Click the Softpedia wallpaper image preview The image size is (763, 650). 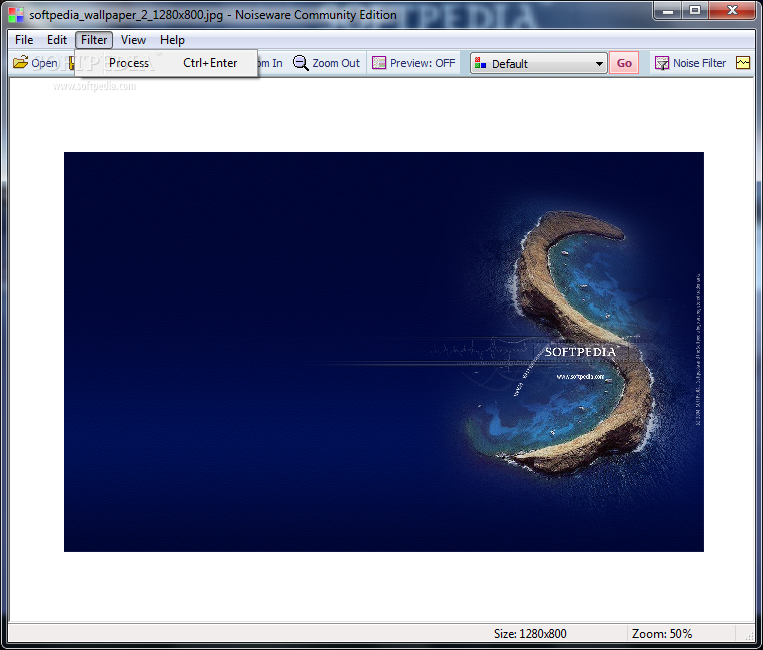click(x=383, y=352)
